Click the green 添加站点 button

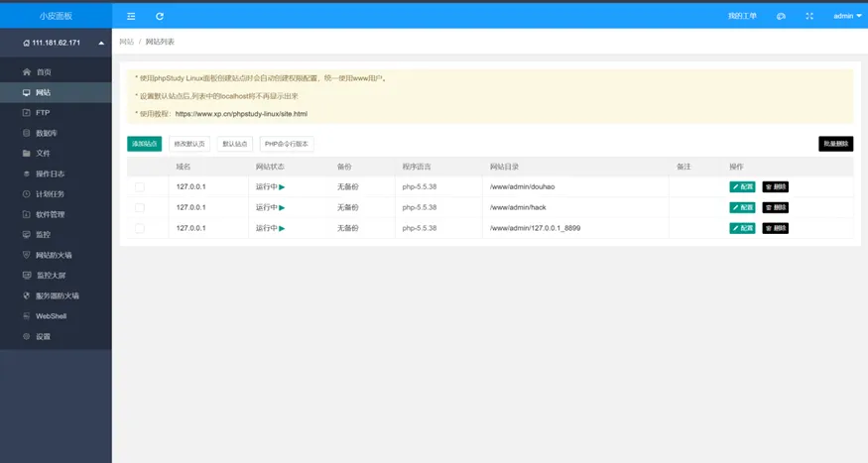pos(144,144)
